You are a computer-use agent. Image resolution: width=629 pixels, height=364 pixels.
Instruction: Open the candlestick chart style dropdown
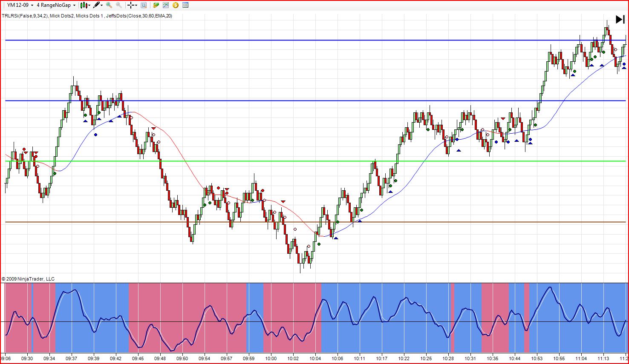[85, 5]
